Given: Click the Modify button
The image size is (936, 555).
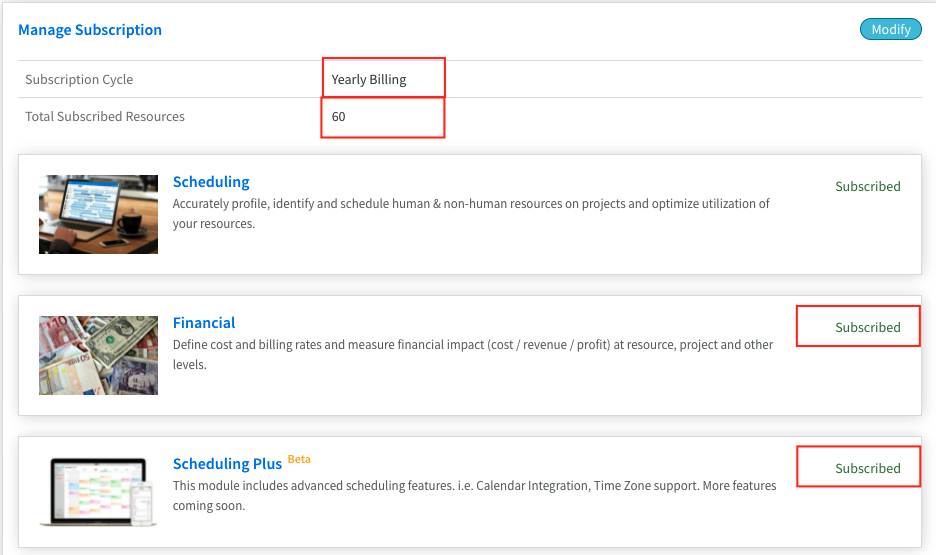Looking at the screenshot, I should tap(890, 29).
